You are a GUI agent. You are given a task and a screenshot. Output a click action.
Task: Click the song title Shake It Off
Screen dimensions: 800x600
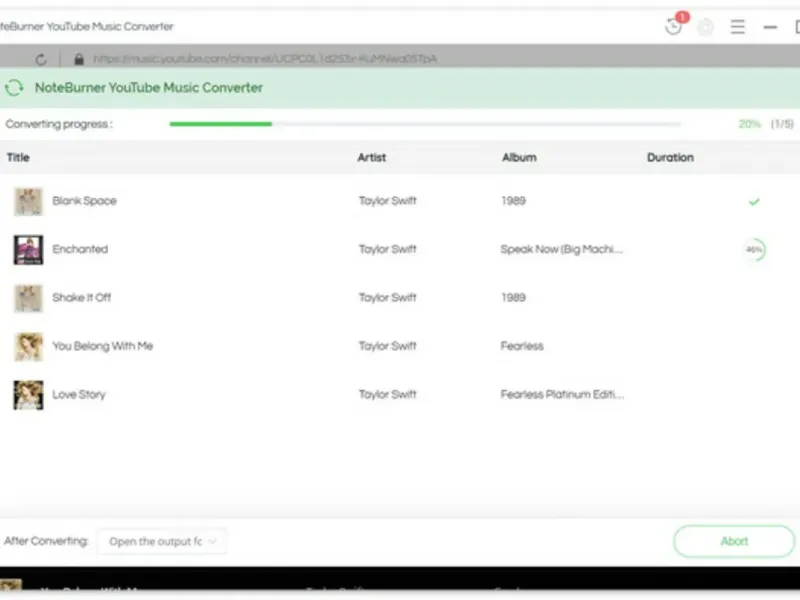[82, 297]
